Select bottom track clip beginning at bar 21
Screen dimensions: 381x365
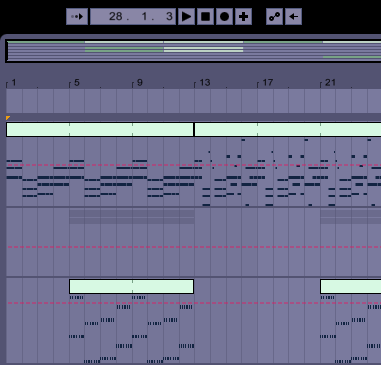pos(350,286)
